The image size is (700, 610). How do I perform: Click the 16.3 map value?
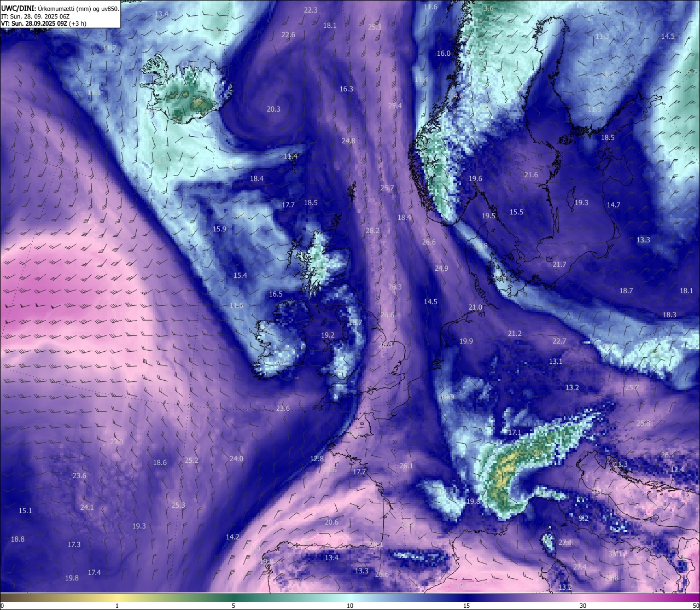tap(346, 89)
